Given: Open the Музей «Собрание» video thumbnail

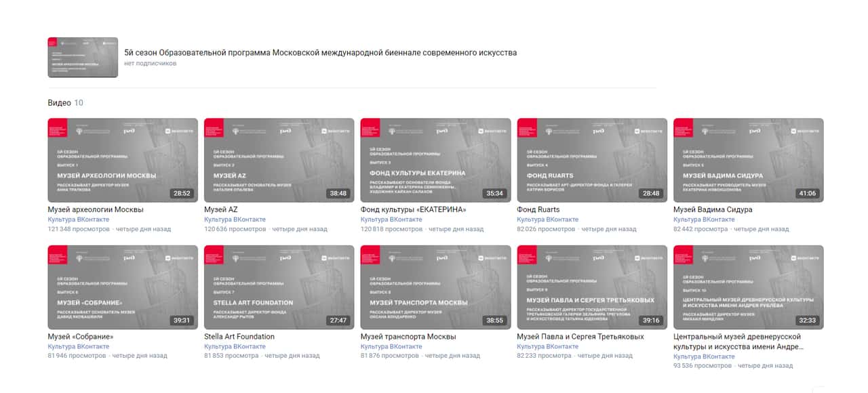Looking at the screenshot, I should 123,287.
